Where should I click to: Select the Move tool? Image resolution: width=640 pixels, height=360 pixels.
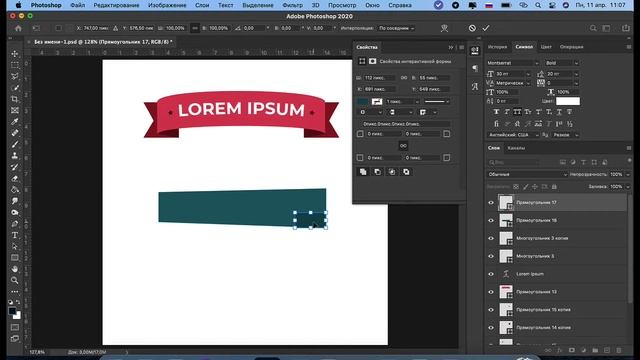click(15, 53)
